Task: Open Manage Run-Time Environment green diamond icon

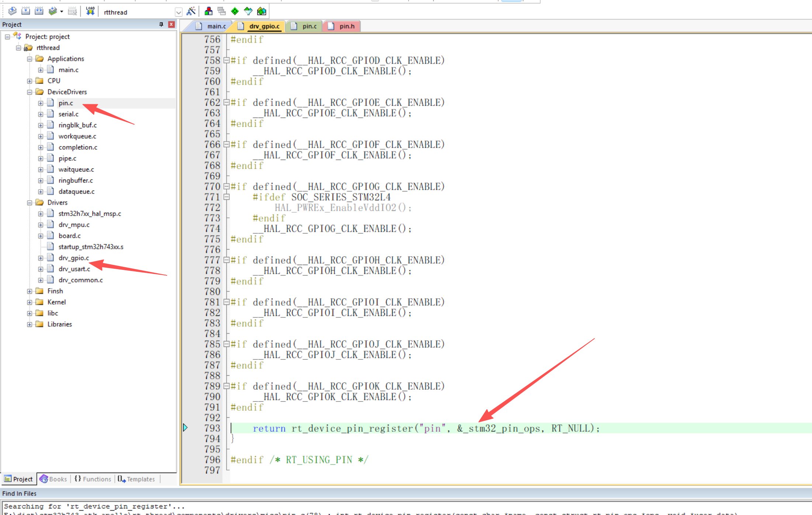Action: 235,11
